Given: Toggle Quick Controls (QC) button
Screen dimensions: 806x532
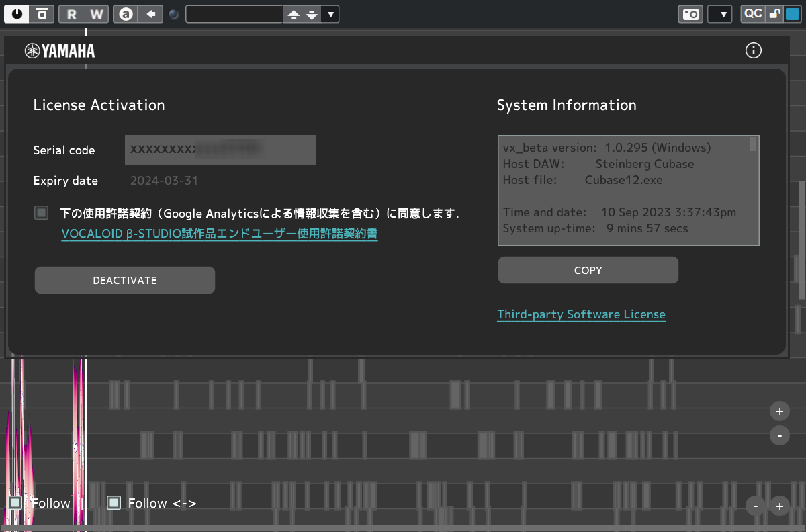Looking at the screenshot, I should [x=753, y=13].
